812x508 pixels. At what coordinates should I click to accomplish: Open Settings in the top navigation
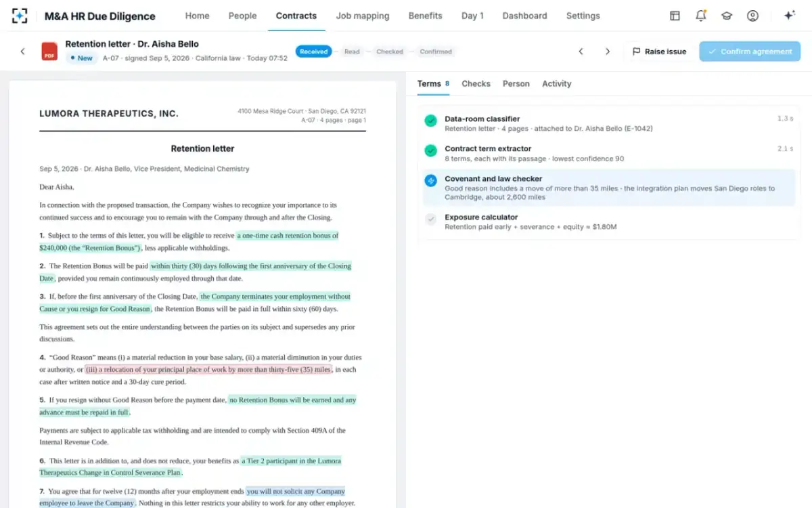(x=583, y=16)
